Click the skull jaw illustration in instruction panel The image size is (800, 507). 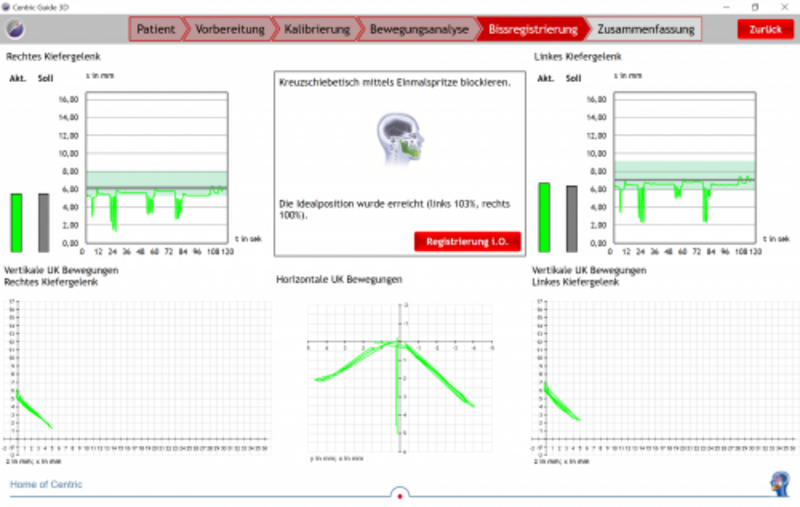(x=399, y=139)
